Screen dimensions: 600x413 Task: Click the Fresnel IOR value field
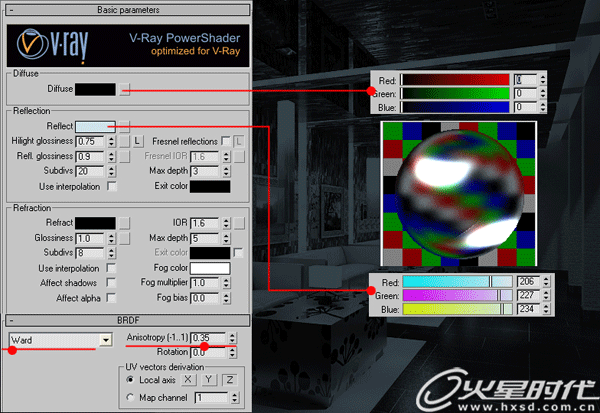coord(205,157)
